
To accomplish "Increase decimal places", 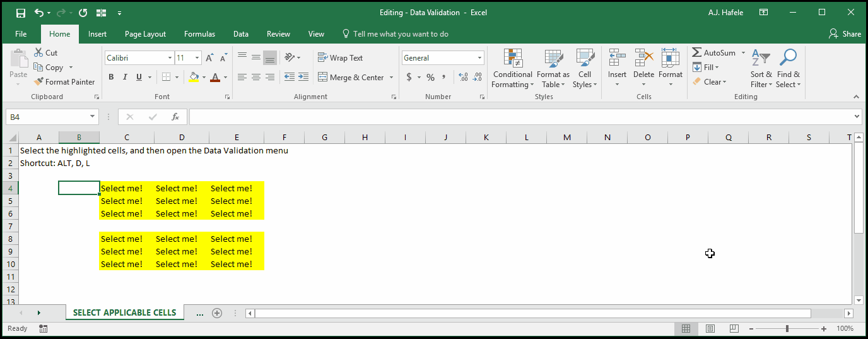I will click(464, 77).
